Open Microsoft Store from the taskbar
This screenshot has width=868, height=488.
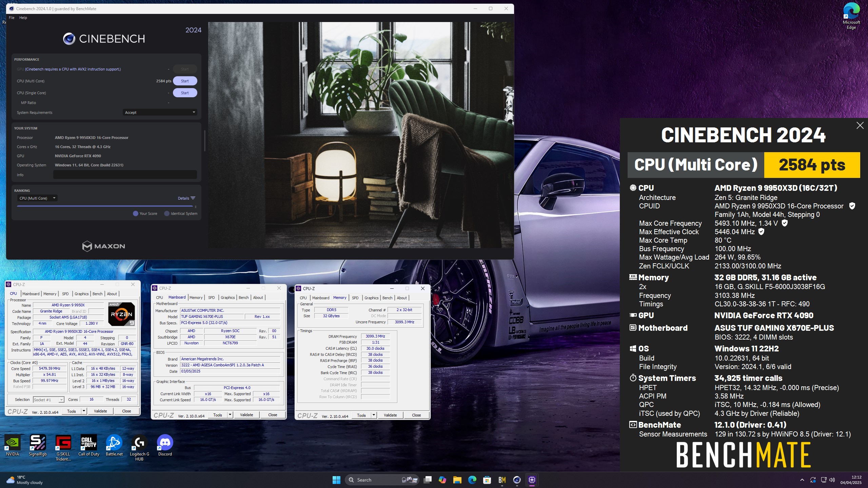point(487,480)
